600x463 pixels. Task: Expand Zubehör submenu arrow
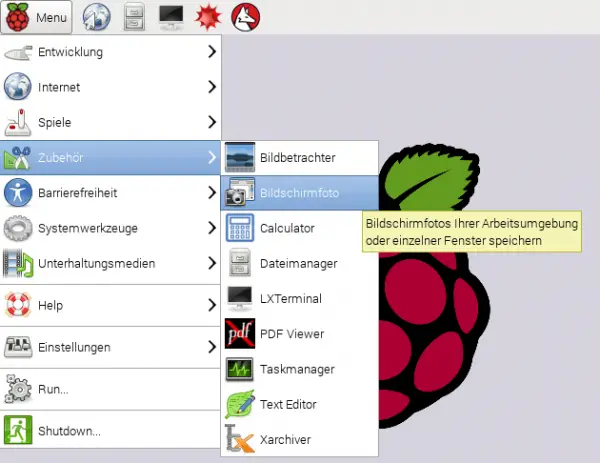(212, 157)
